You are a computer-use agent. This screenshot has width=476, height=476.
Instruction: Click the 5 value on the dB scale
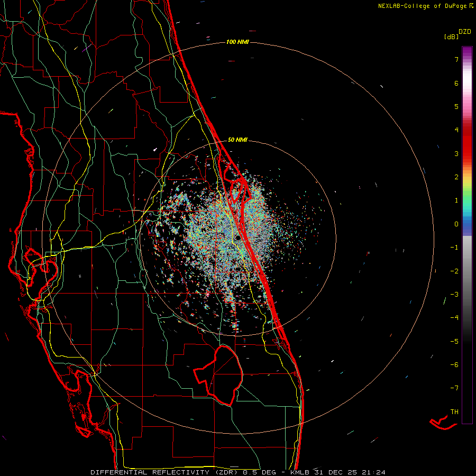point(456,106)
